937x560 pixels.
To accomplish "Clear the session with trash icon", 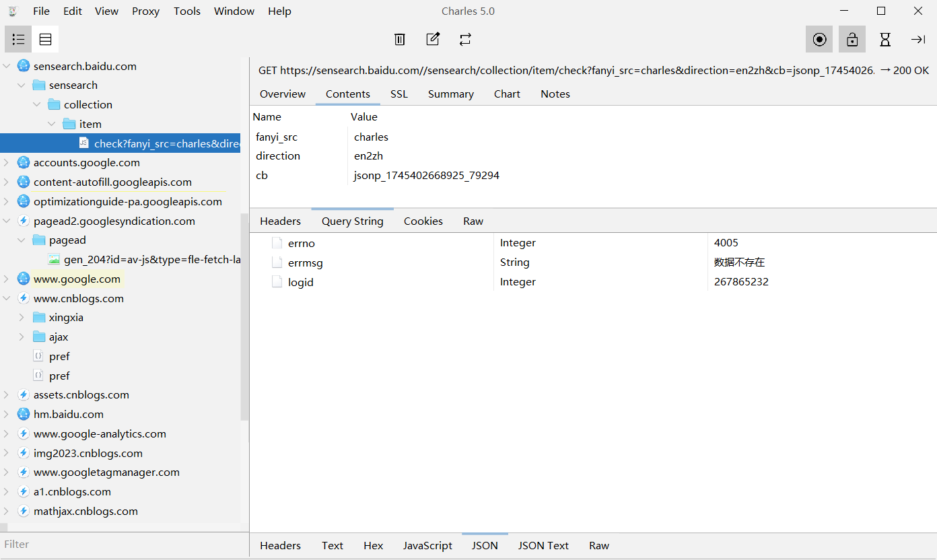I will pyautogui.click(x=400, y=40).
